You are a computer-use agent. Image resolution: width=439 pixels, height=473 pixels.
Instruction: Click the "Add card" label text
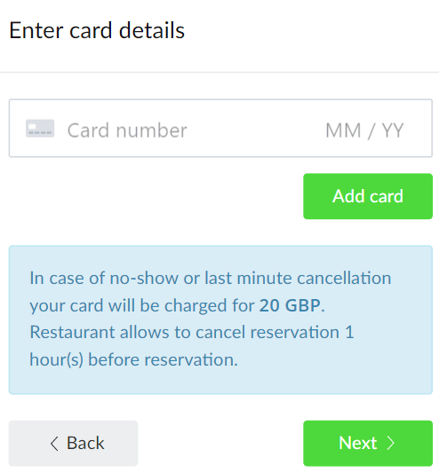tap(368, 196)
